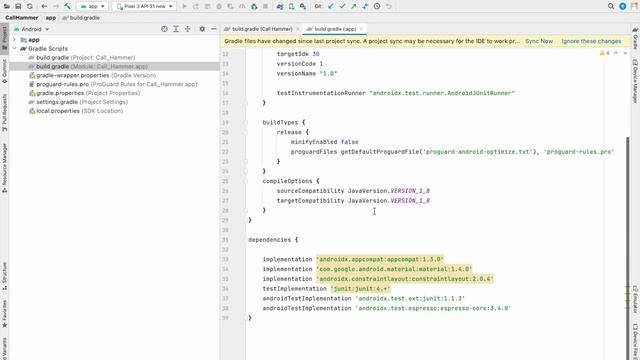Open Project panel gear options

point(202,29)
